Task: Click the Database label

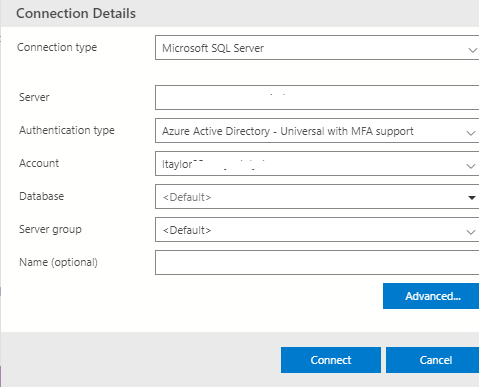Action: pyautogui.click(x=41, y=196)
